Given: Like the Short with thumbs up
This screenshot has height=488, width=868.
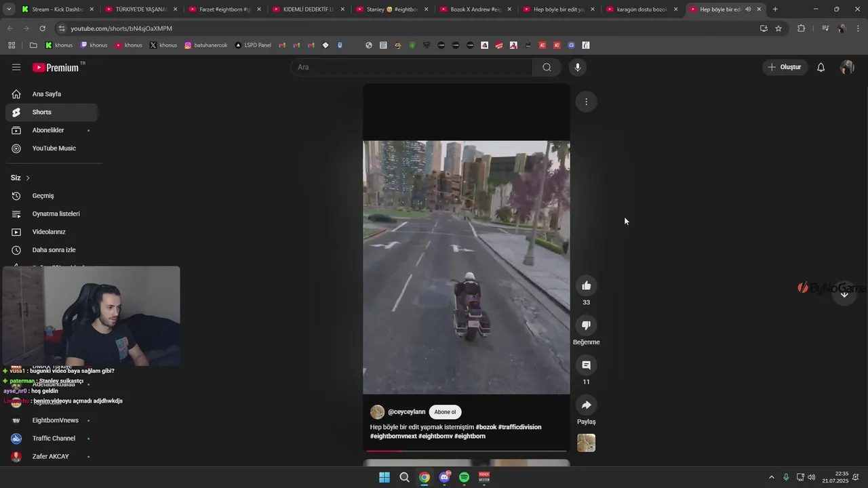Looking at the screenshot, I should [586, 286].
